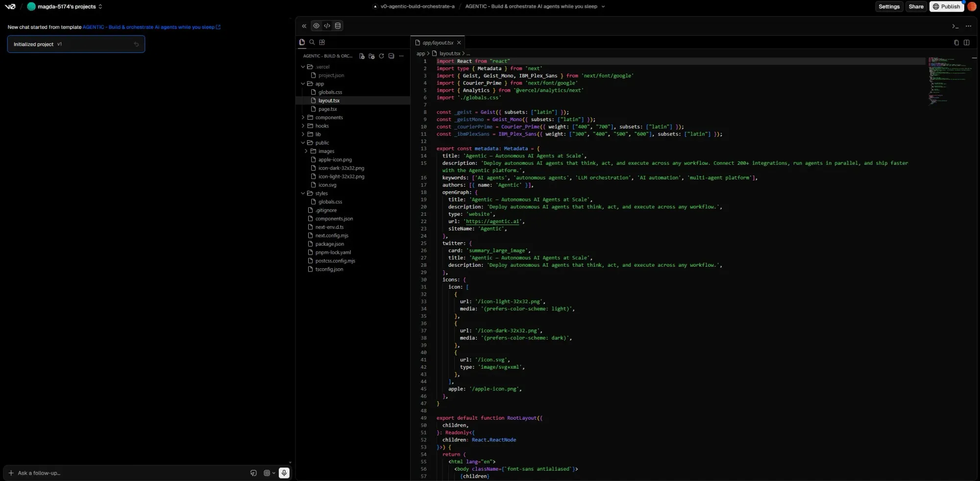Image resolution: width=980 pixels, height=481 pixels.
Task: Click the code minimap preview
Action: pos(951,81)
